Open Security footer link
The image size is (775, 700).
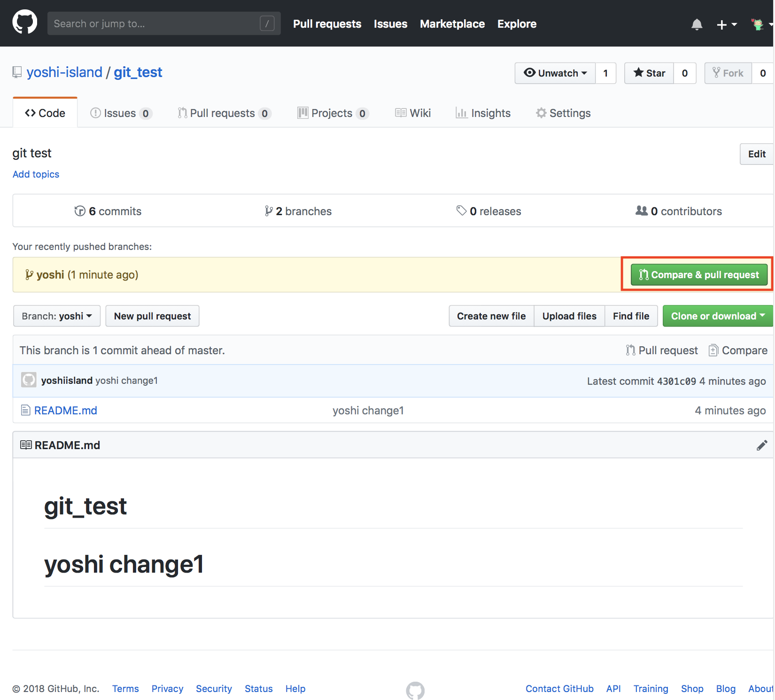coord(214,689)
